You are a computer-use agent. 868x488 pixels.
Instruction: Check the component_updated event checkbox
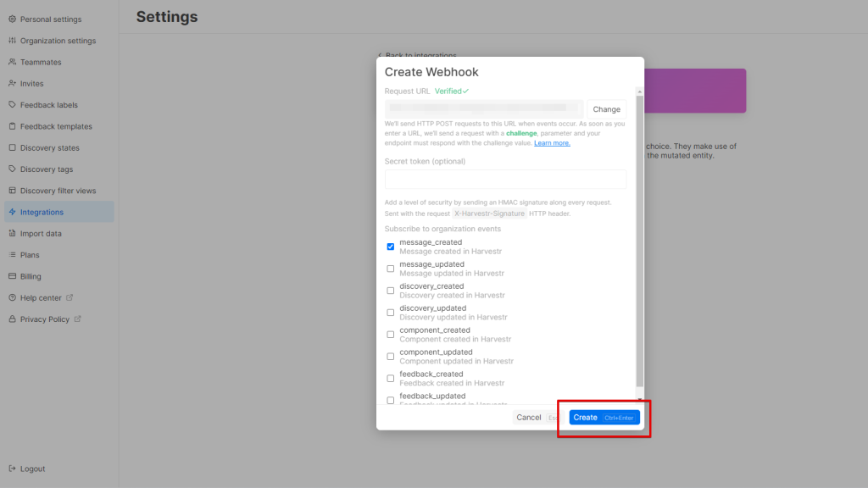[391, 357]
